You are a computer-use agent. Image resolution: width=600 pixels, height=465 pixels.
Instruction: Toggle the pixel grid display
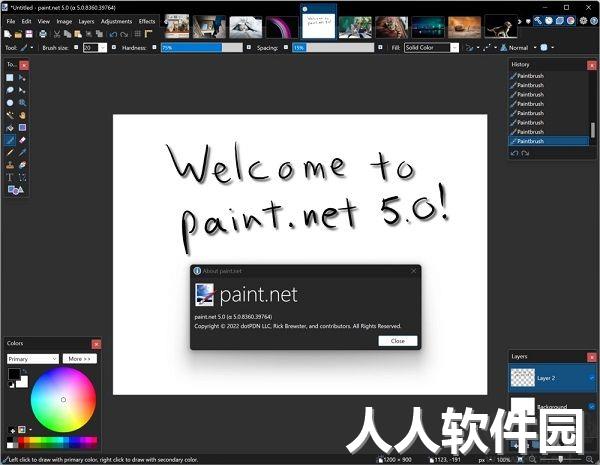coord(138,34)
